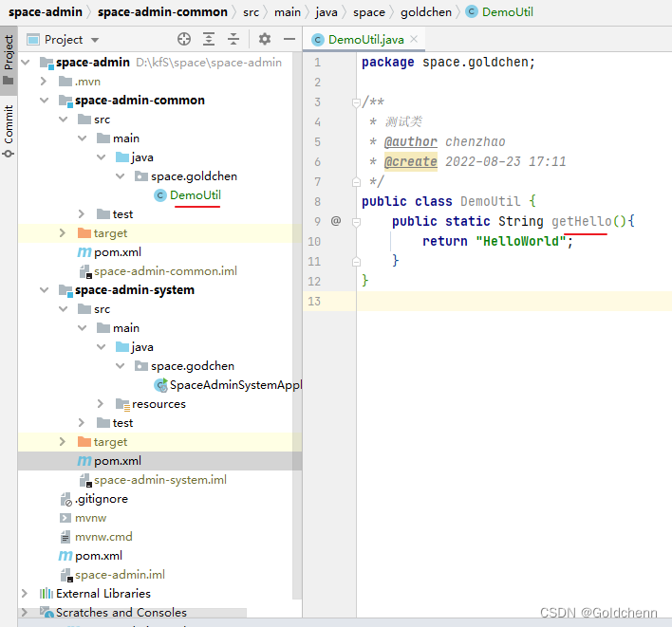The width and height of the screenshot is (672, 627).
Task: Fold the getHello method at line 9
Action: (x=356, y=222)
